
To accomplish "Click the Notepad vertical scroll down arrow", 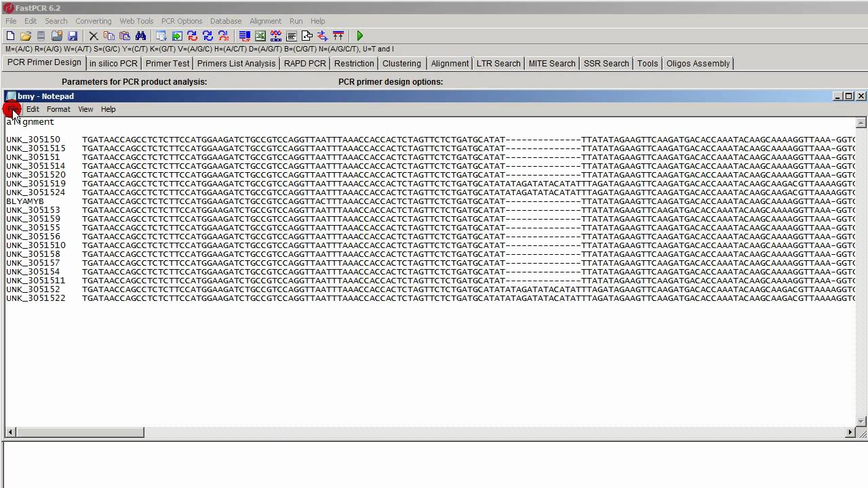I will (861, 421).
